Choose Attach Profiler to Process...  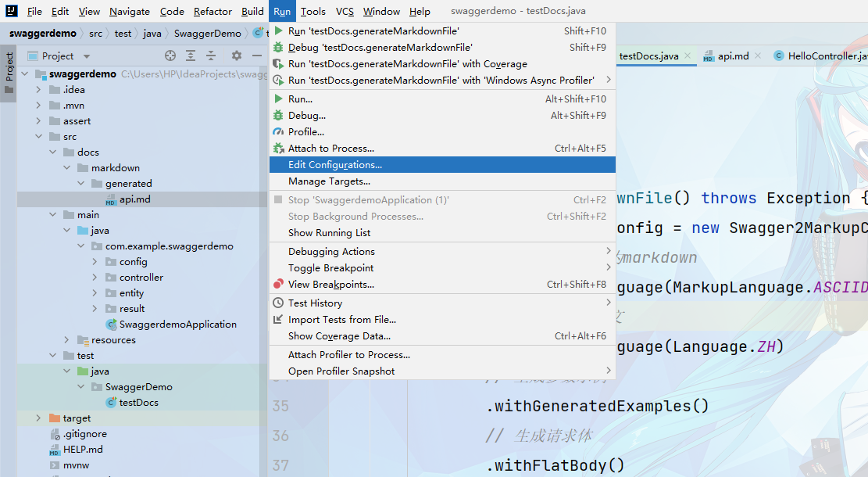pyautogui.click(x=442, y=354)
